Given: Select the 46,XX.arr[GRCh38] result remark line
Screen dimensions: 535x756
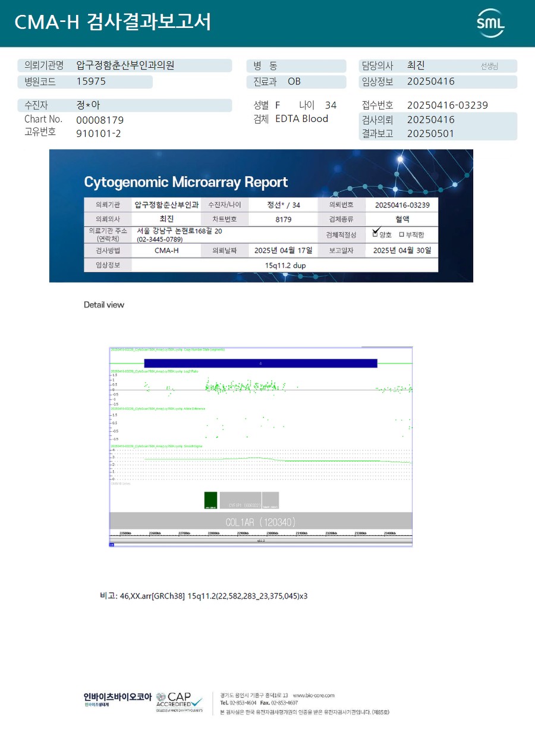Looking at the screenshot, I should tap(204, 595).
